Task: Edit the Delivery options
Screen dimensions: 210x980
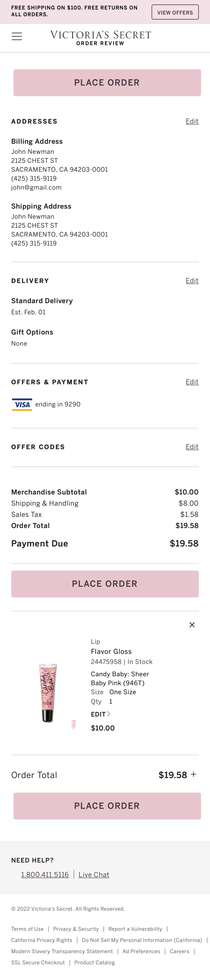Action: (x=192, y=281)
